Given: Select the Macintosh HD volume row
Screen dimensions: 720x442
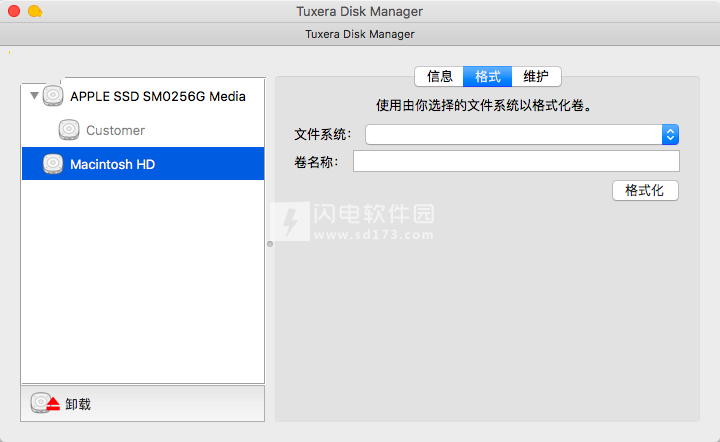Looking at the screenshot, I should point(143,164).
